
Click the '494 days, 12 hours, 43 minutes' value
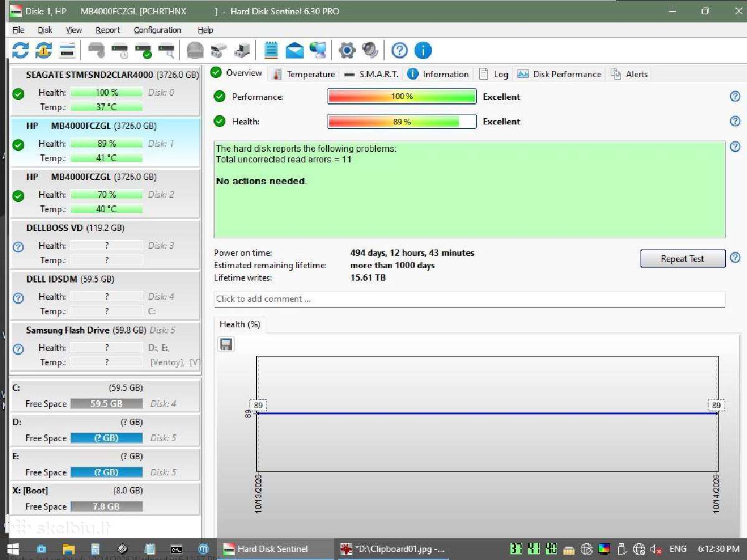pos(413,253)
